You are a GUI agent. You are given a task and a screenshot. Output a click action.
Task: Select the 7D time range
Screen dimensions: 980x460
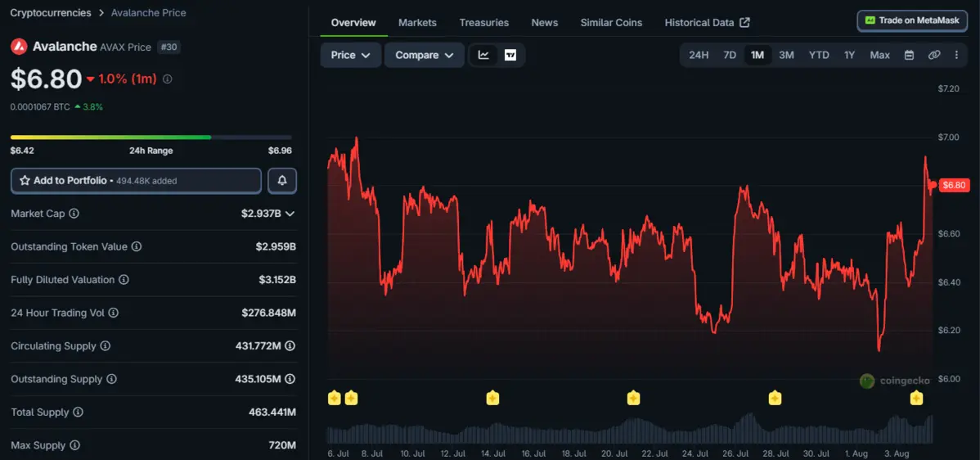(730, 55)
